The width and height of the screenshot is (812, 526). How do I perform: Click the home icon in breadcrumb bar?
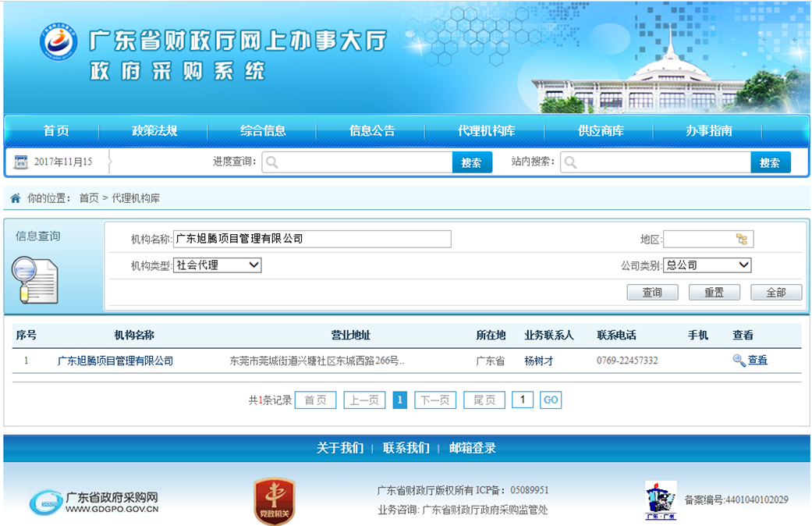click(x=16, y=198)
